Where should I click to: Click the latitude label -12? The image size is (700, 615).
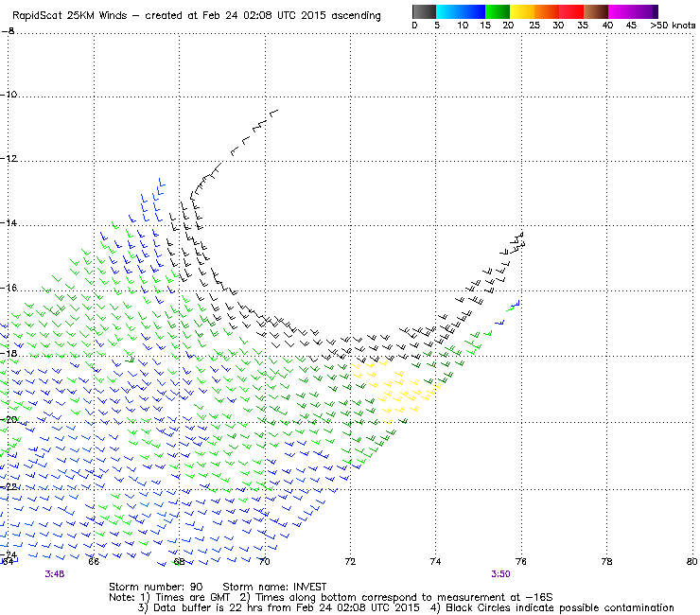click(9, 159)
